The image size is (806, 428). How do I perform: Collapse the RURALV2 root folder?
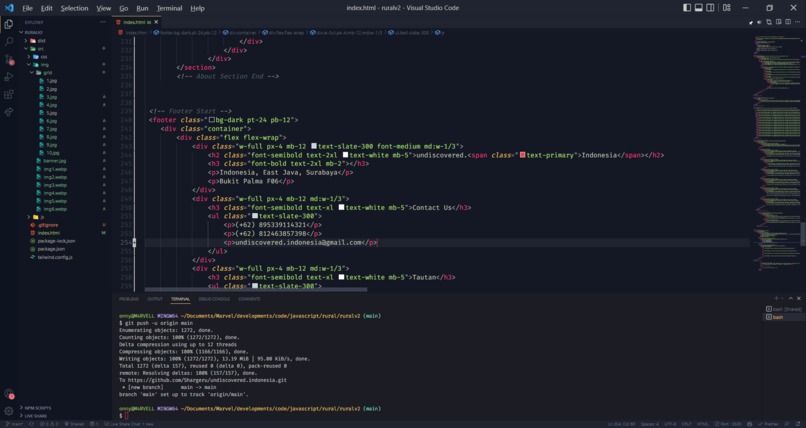pos(33,32)
